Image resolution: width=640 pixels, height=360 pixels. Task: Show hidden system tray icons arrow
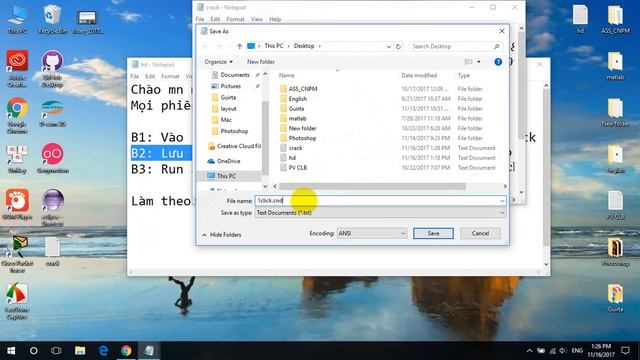pos(529,351)
